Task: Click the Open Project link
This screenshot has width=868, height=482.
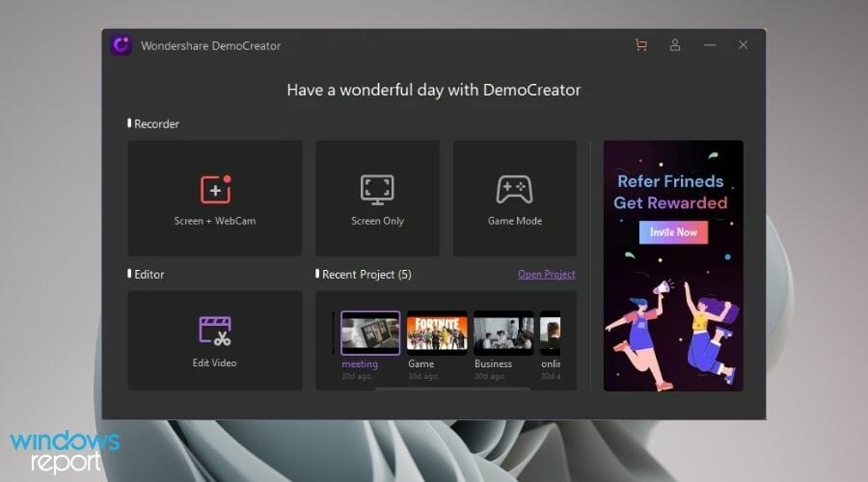Action: pos(547,274)
